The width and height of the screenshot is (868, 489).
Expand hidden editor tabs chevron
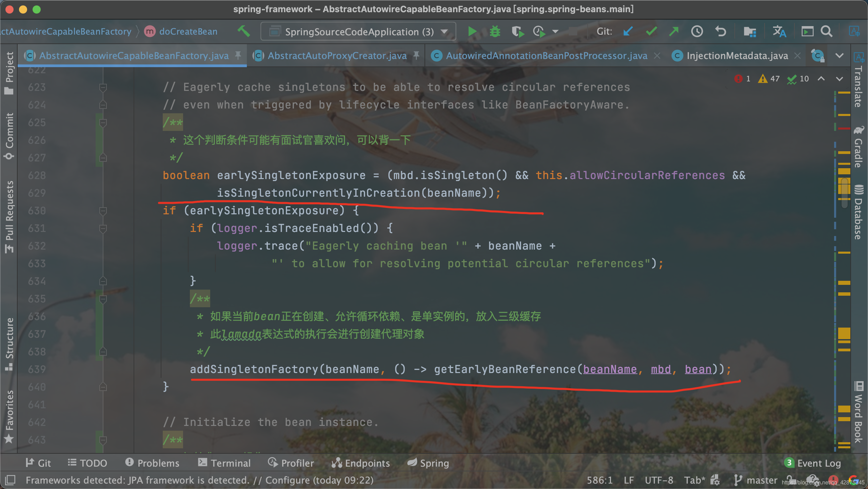pyautogui.click(x=840, y=56)
